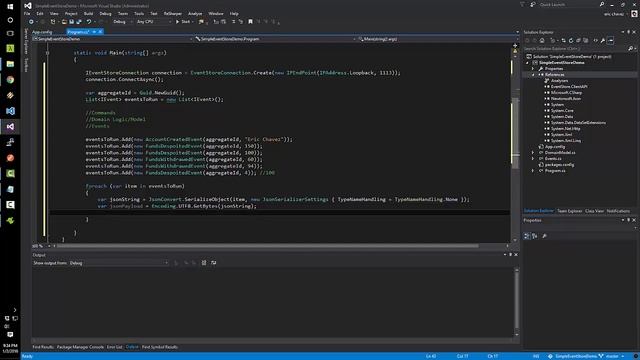Click the Properties wrench icon in Solution Explorer toolbar
Screen dimensions: 640x360
click(x=603, y=40)
